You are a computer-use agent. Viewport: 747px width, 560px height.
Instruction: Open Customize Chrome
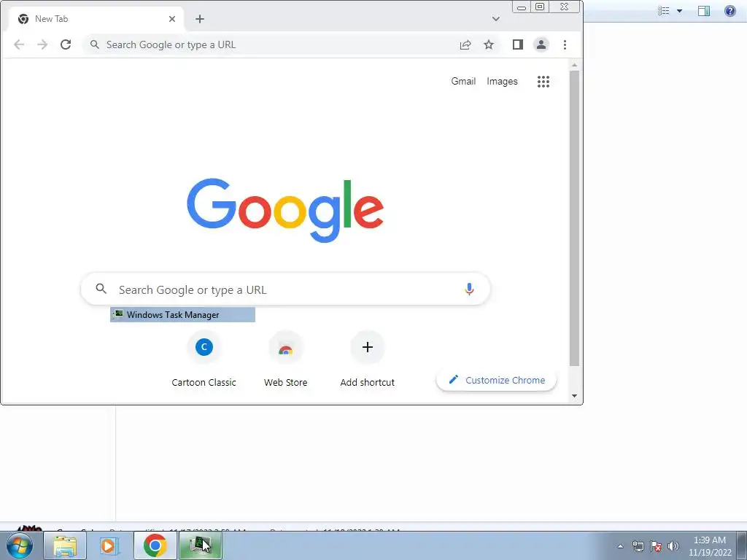pos(496,380)
